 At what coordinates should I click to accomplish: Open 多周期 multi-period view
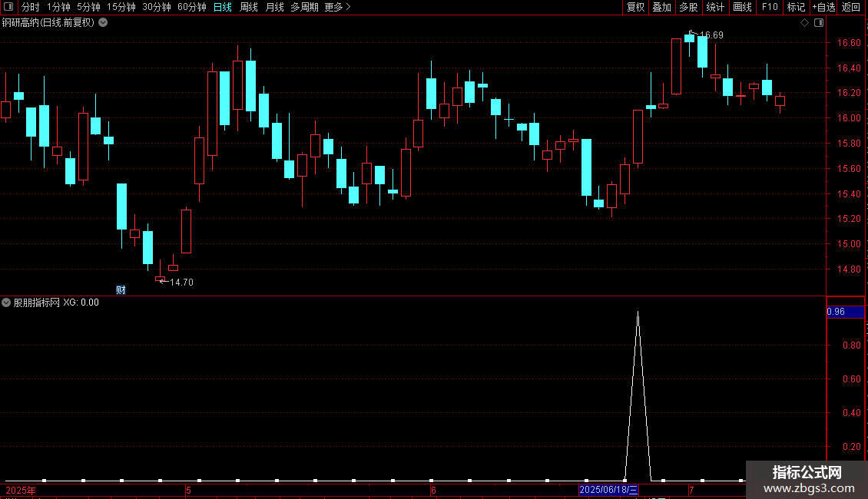[304, 7]
